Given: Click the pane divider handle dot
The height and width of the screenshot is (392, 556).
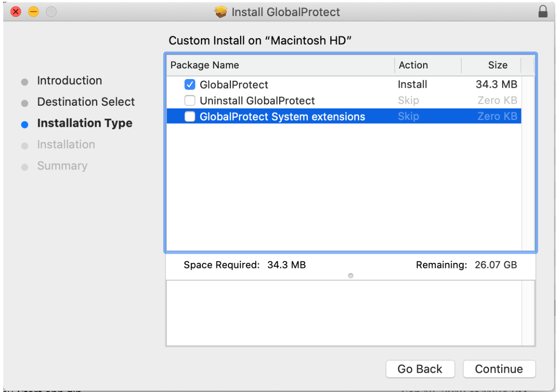Looking at the screenshot, I should pos(351,275).
